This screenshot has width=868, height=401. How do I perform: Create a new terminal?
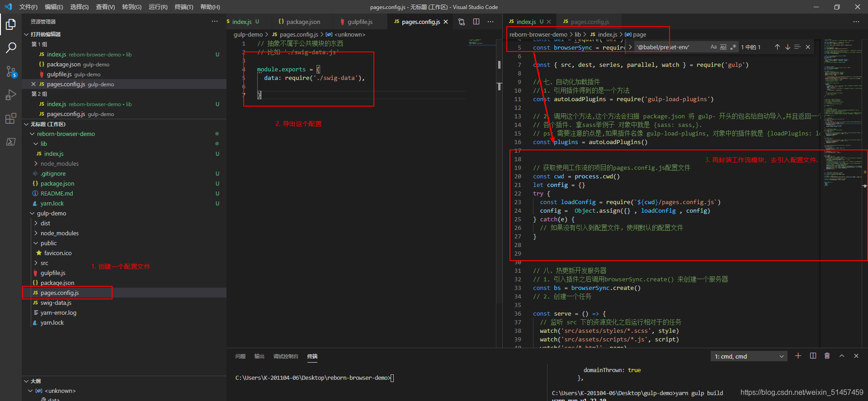point(798,356)
